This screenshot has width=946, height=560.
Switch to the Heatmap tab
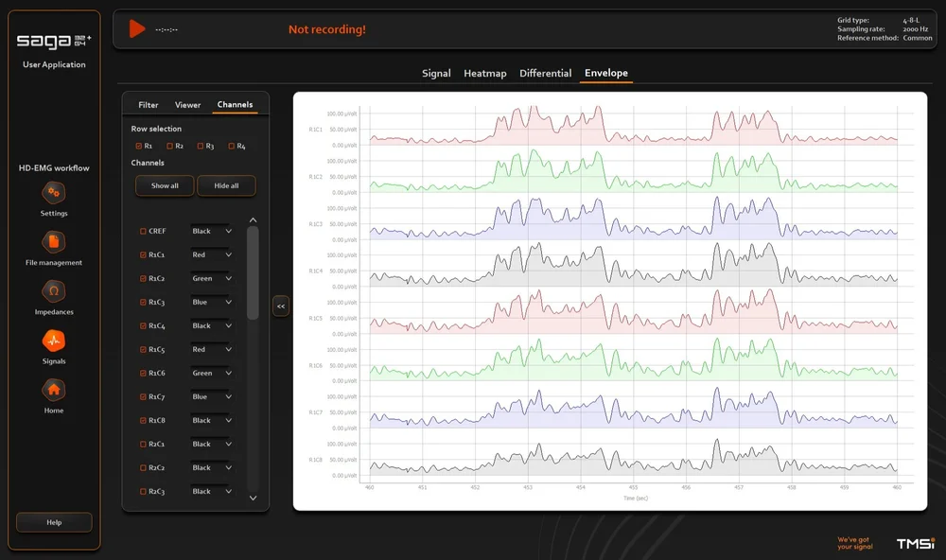484,73
